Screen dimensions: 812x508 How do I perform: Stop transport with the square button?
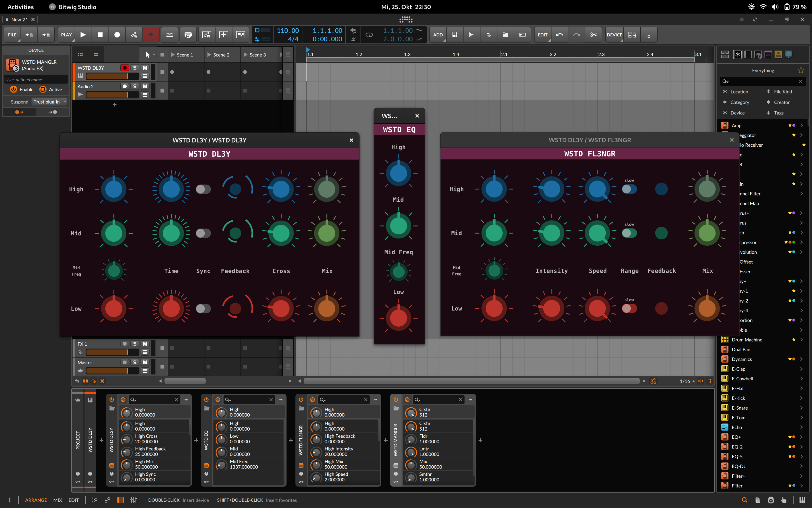[100, 35]
